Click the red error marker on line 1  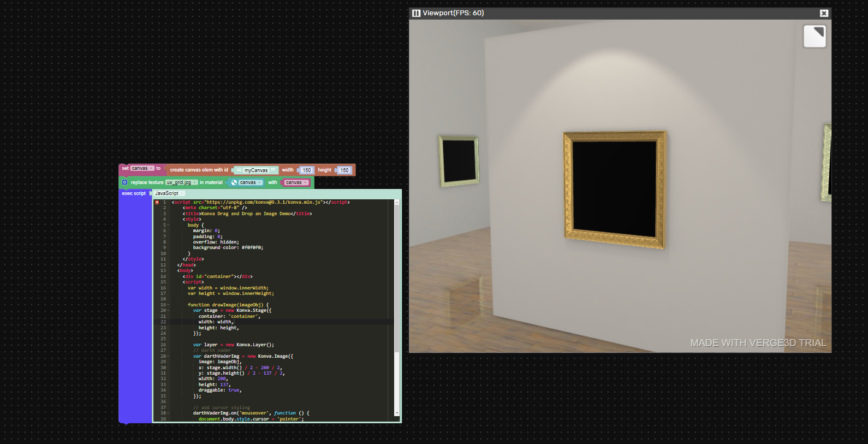tap(157, 202)
